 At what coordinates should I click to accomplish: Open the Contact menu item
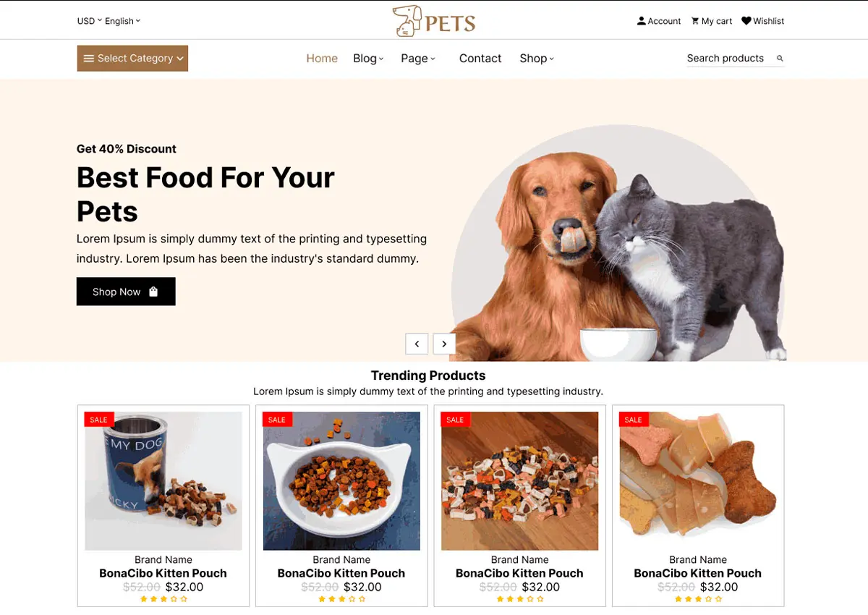coord(480,59)
